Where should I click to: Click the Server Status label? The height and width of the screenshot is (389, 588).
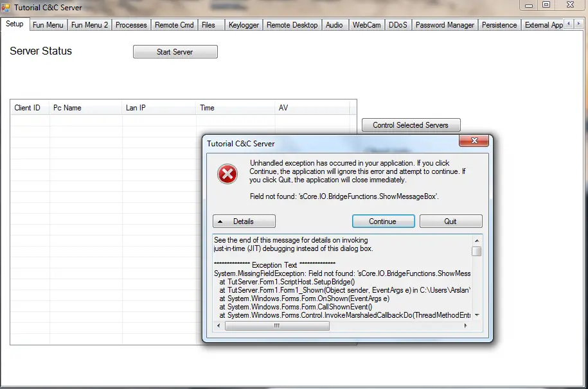41,51
